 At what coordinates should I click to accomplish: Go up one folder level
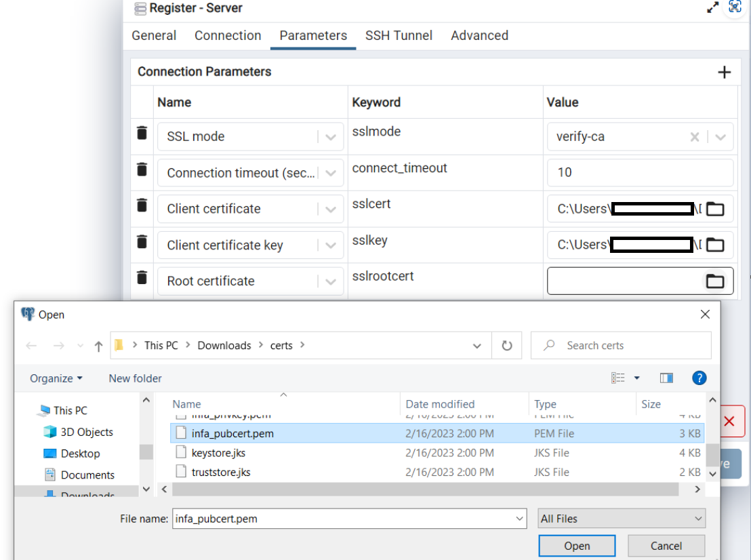[x=99, y=346]
